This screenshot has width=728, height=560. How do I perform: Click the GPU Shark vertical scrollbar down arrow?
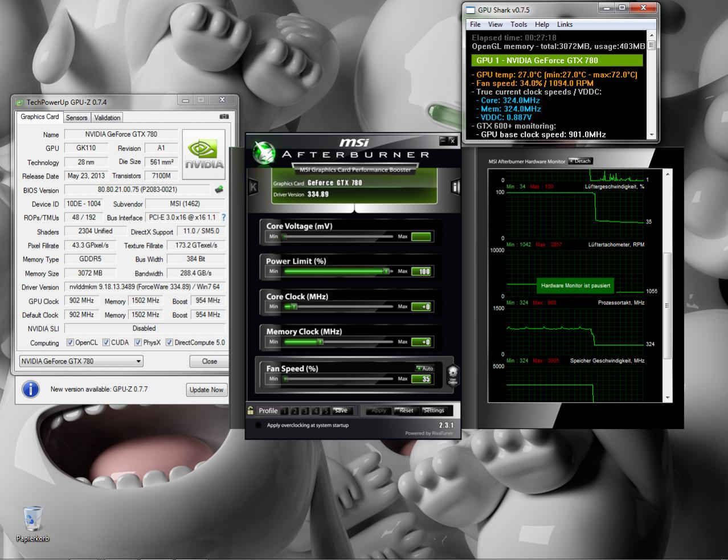click(651, 134)
